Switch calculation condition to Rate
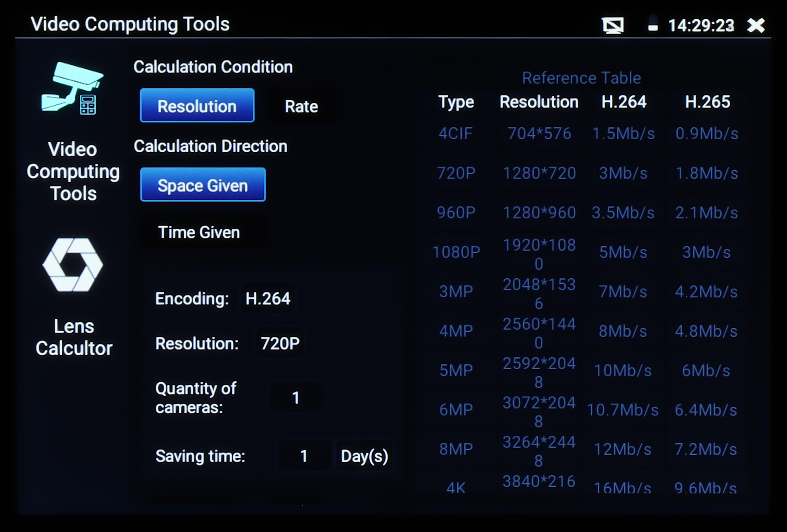The height and width of the screenshot is (532, 787). click(x=301, y=106)
